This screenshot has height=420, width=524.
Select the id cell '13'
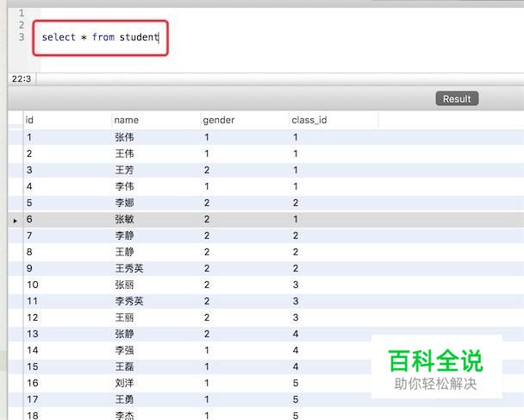(33, 334)
